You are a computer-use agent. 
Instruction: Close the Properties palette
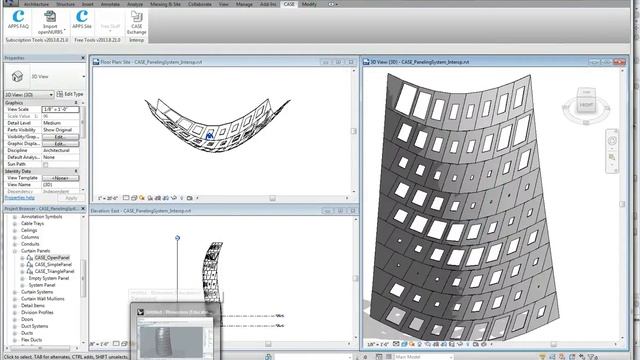click(83, 58)
